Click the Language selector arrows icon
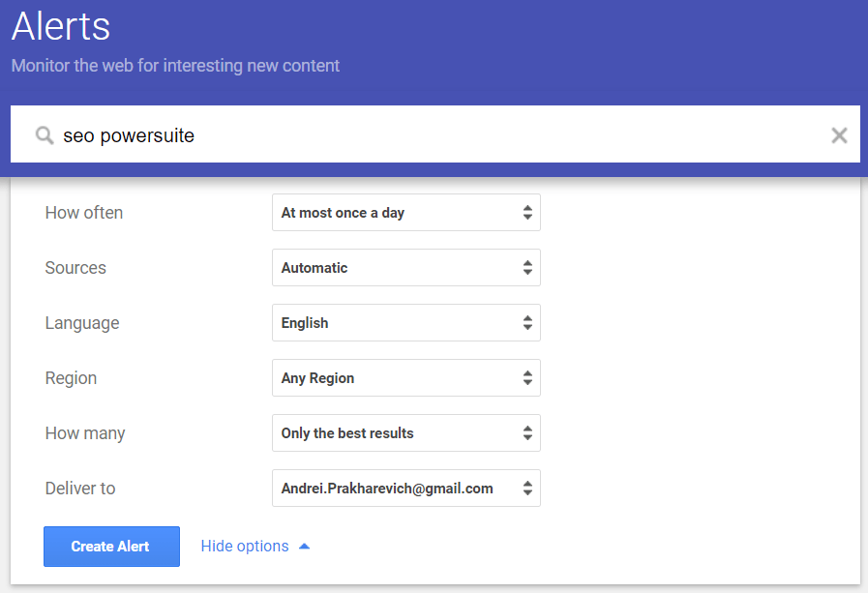This screenshot has width=868, height=593. point(527,322)
